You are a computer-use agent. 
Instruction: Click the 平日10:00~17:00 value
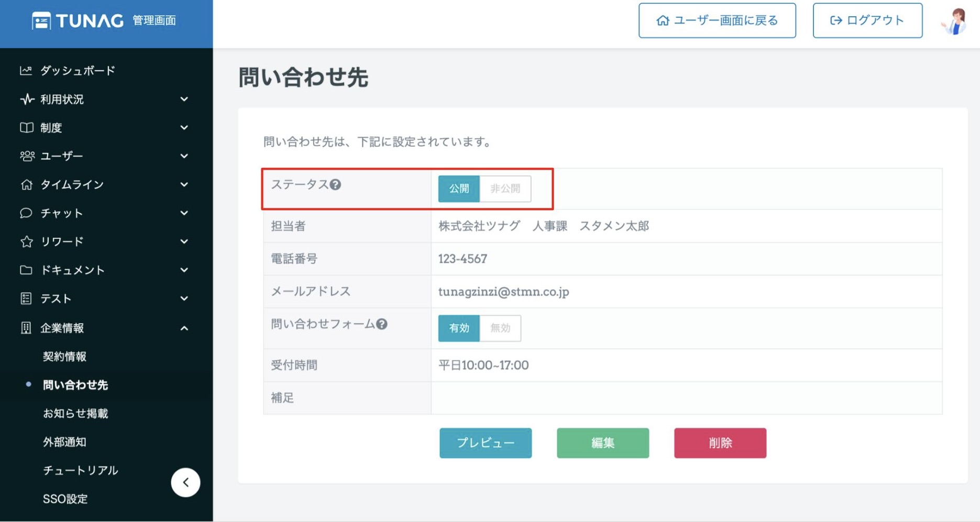483,365
